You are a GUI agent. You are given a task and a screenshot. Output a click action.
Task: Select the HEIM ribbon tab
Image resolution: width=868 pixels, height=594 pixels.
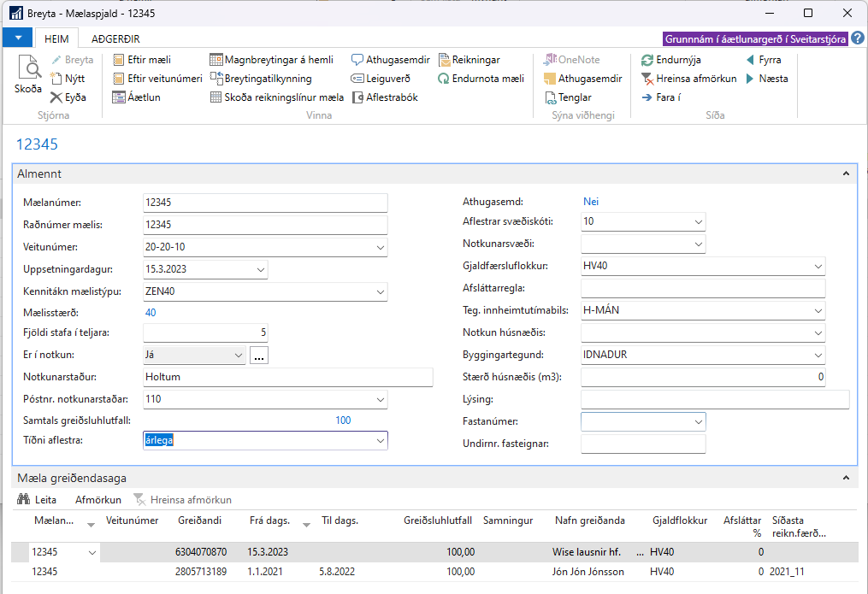(56, 39)
